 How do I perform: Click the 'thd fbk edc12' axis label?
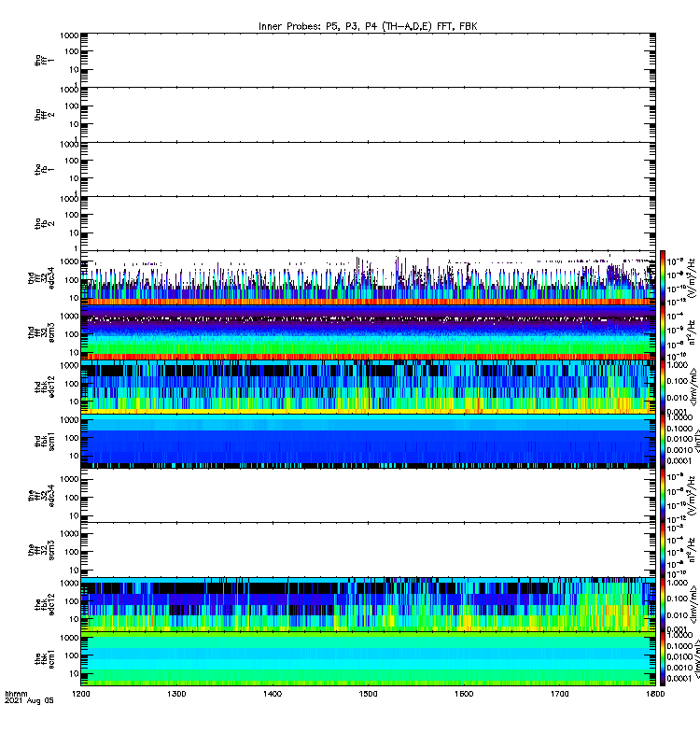44,387
